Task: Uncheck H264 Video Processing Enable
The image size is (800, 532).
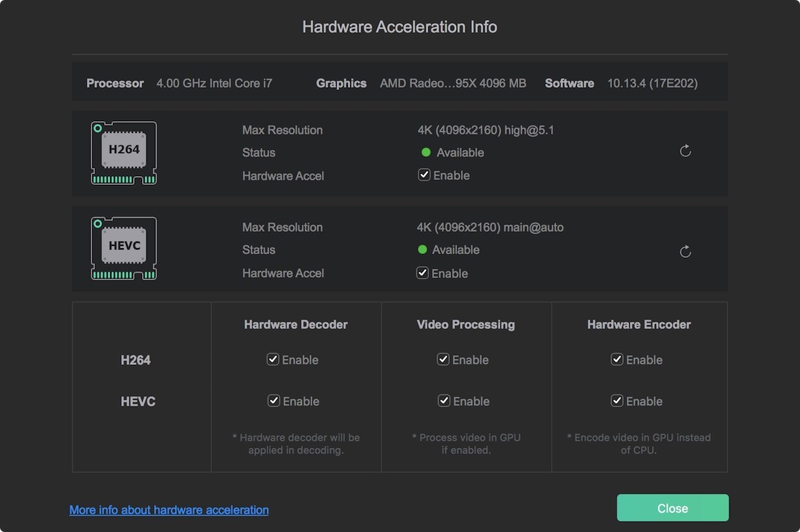Action: [444, 360]
